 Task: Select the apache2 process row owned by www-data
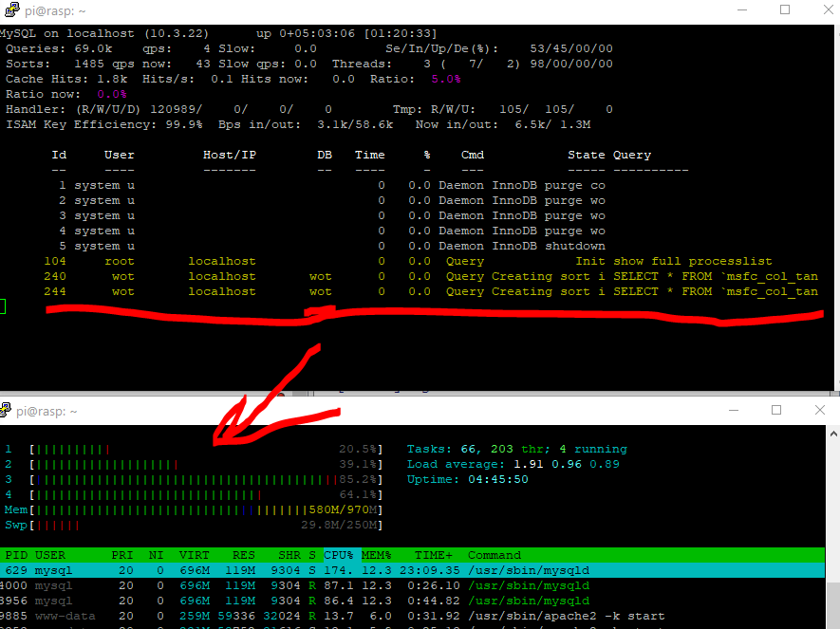(x=285, y=616)
